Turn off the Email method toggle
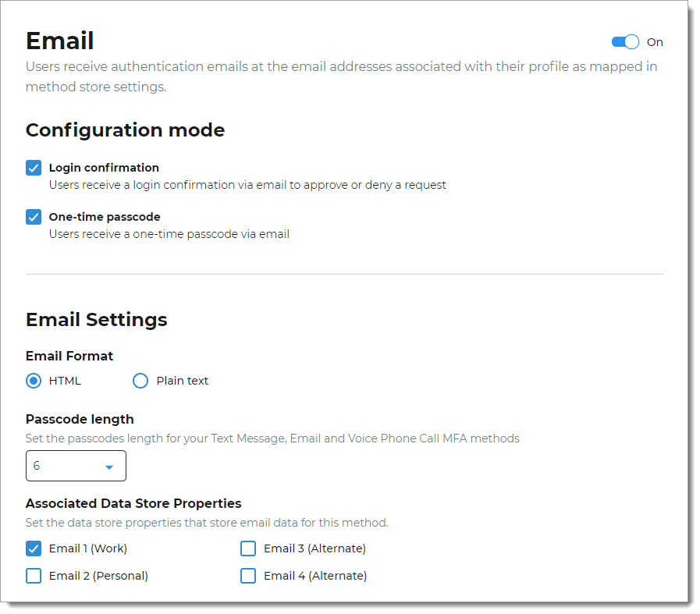Viewport: 700px width, 614px height. click(x=625, y=42)
